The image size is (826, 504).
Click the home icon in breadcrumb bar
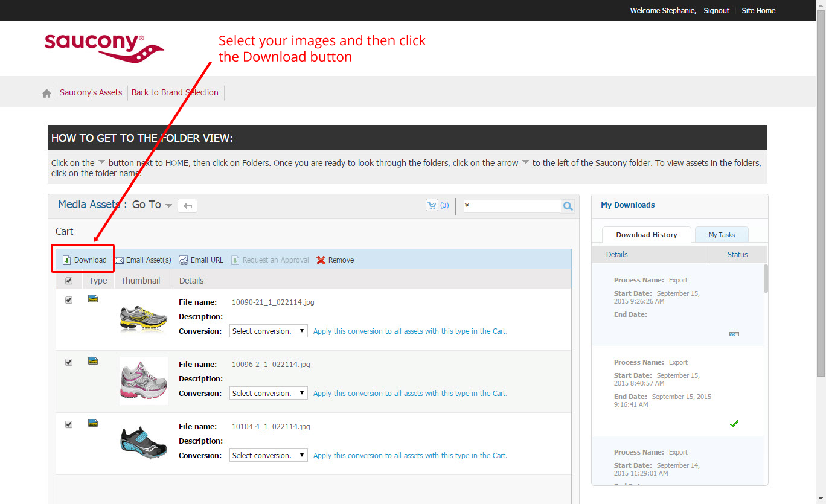46,94
